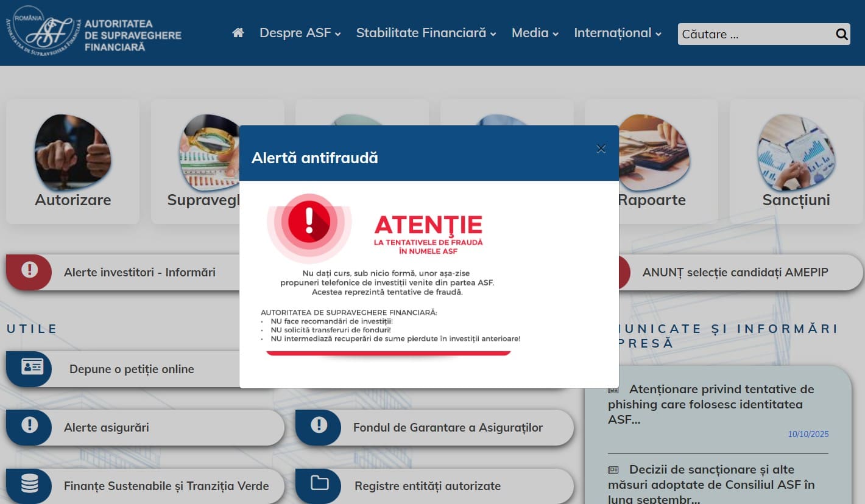Go to the ASF home page icon
Image resolution: width=865 pixels, height=504 pixels.
238,33
